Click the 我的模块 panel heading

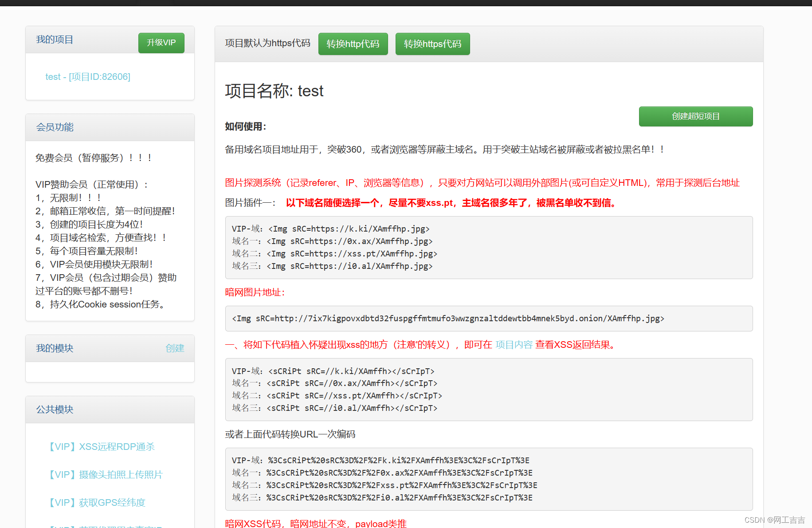click(x=55, y=348)
